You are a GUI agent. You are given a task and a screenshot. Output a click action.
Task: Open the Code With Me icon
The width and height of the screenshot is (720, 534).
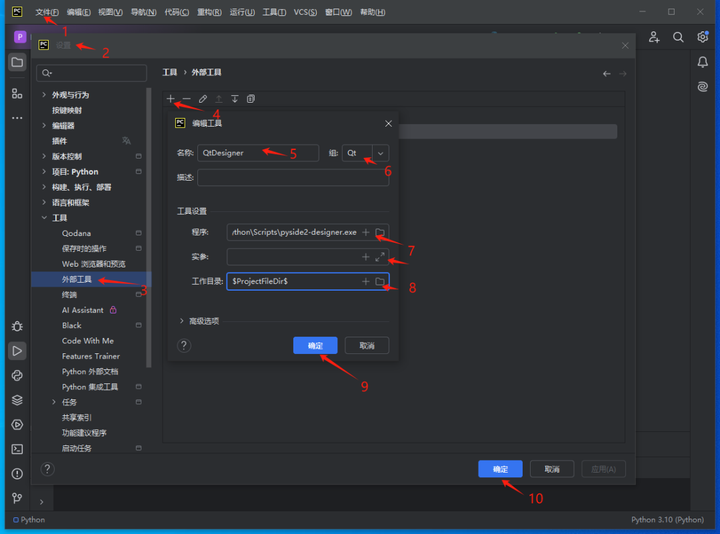[x=654, y=37]
